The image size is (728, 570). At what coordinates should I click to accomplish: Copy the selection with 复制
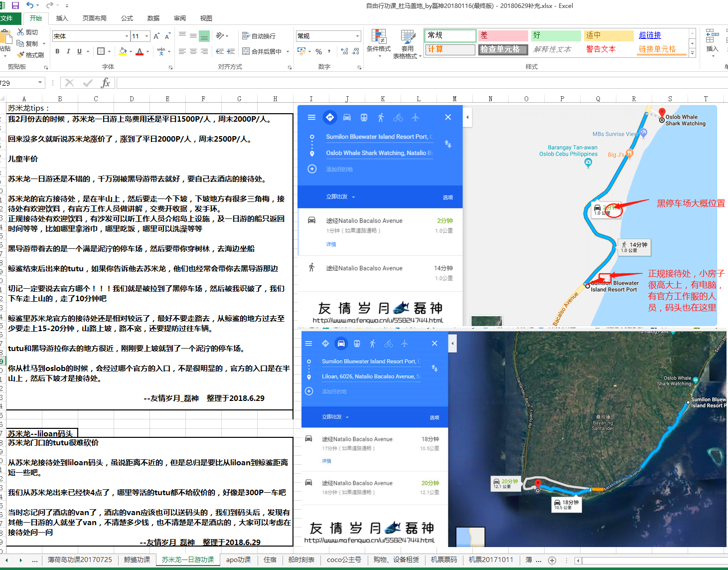(x=27, y=44)
